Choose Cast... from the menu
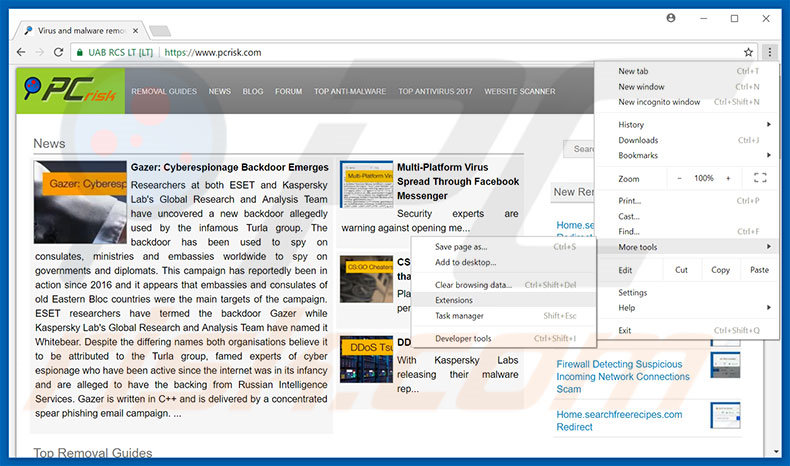 pos(686,216)
